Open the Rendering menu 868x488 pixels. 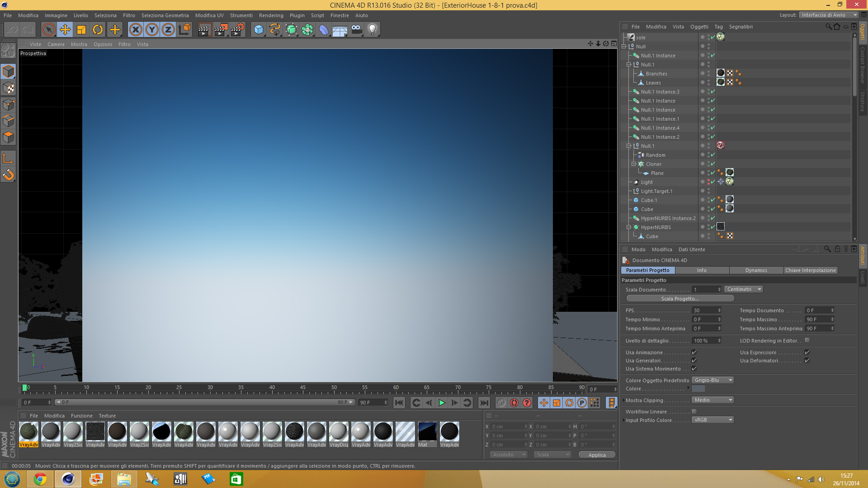pos(271,15)
